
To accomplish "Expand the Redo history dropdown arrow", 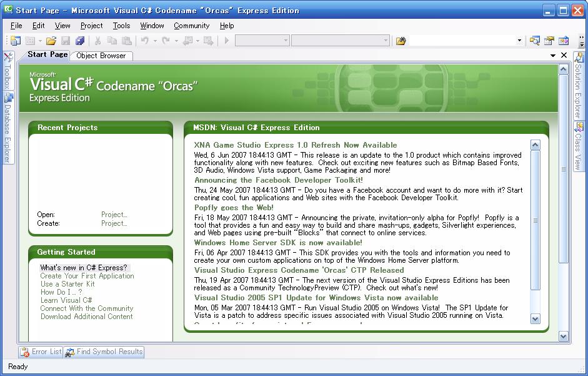I will (x=176, y=41).
